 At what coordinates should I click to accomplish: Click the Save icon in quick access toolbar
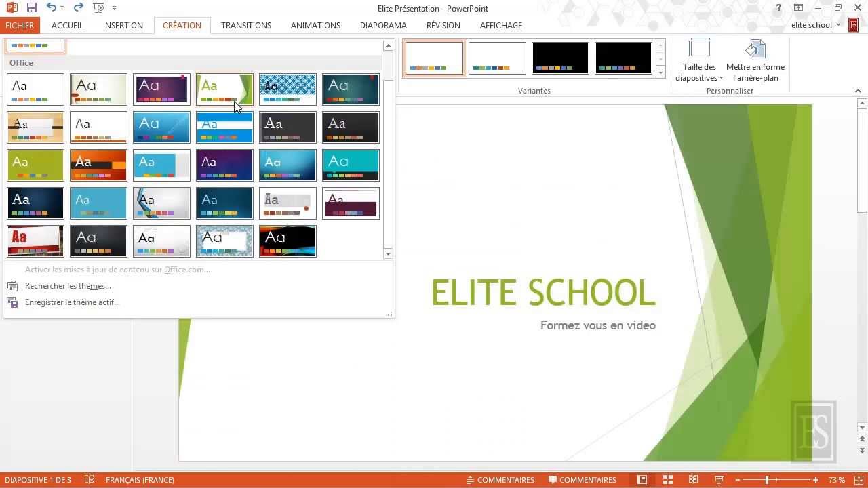[x=31, y=7]
